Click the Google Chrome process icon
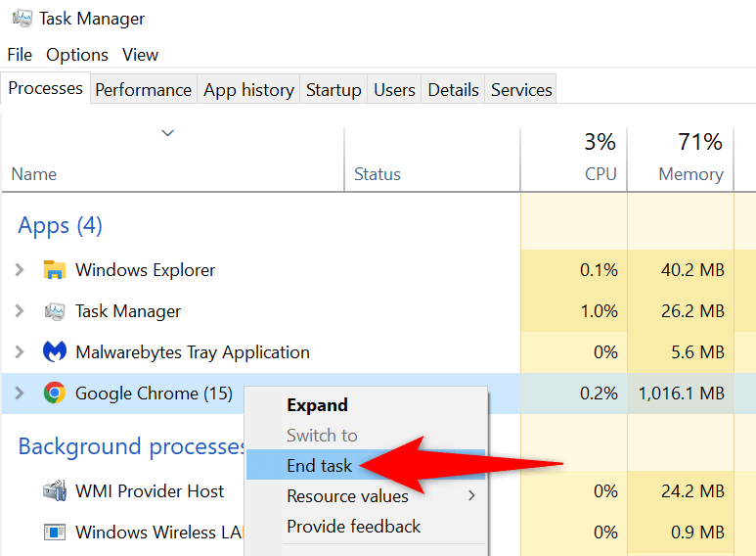The image size is (756, 556). [x=55, y=394]
